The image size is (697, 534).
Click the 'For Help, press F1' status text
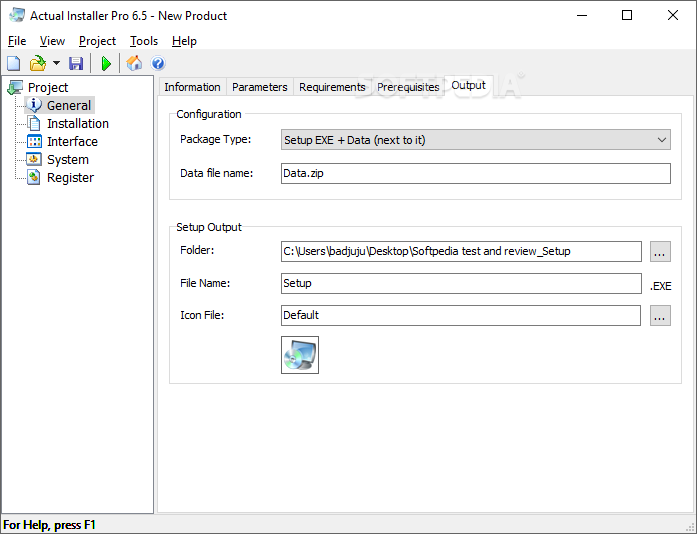pyautogui.click(x=49, y=525)
